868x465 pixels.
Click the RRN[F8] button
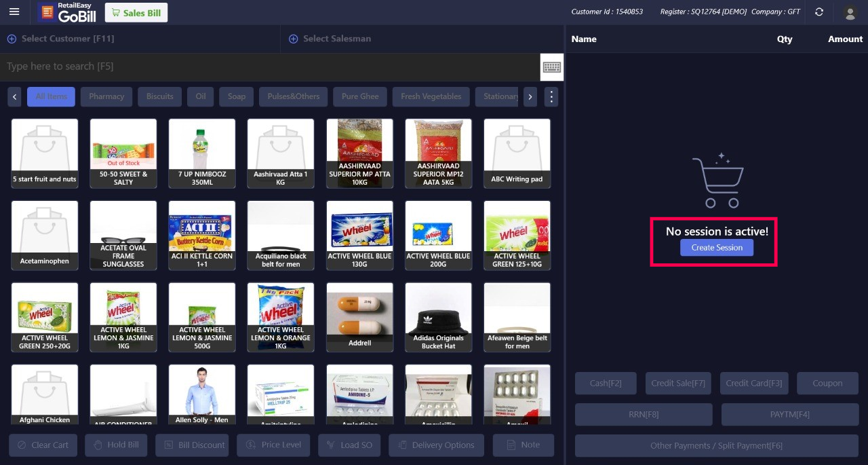point(644,414)
